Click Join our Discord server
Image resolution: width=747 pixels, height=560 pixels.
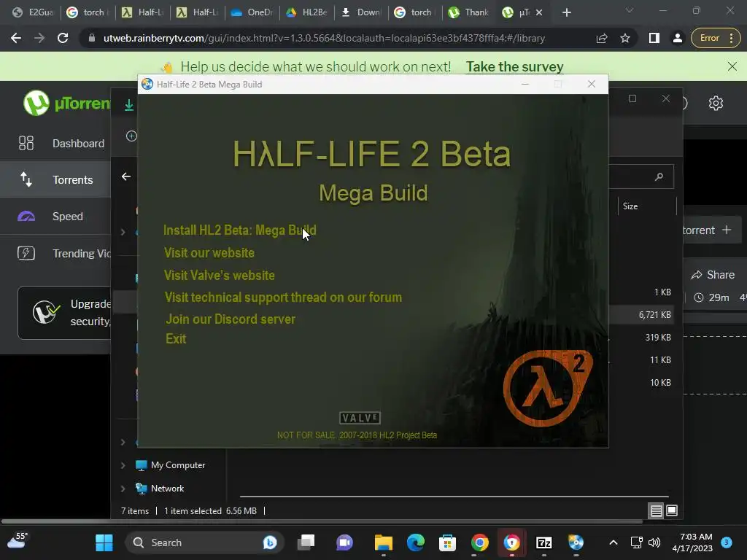tap(231, 319)
